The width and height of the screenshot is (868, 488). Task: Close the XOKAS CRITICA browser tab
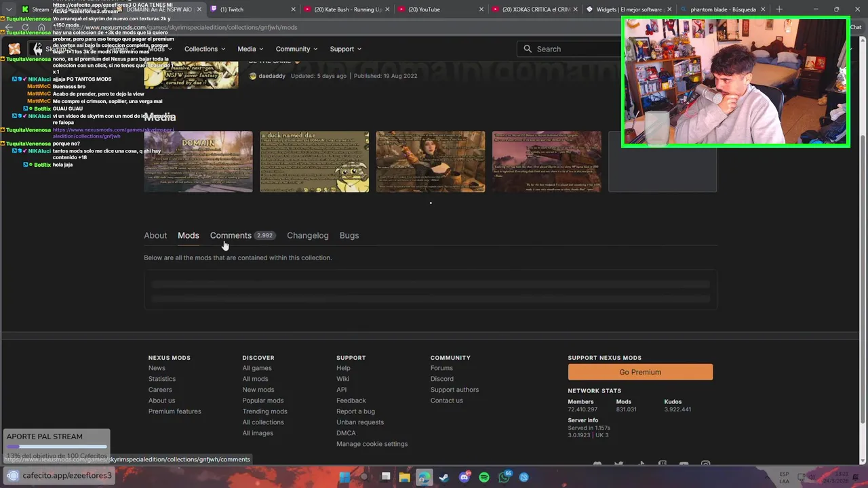[576, 9]
